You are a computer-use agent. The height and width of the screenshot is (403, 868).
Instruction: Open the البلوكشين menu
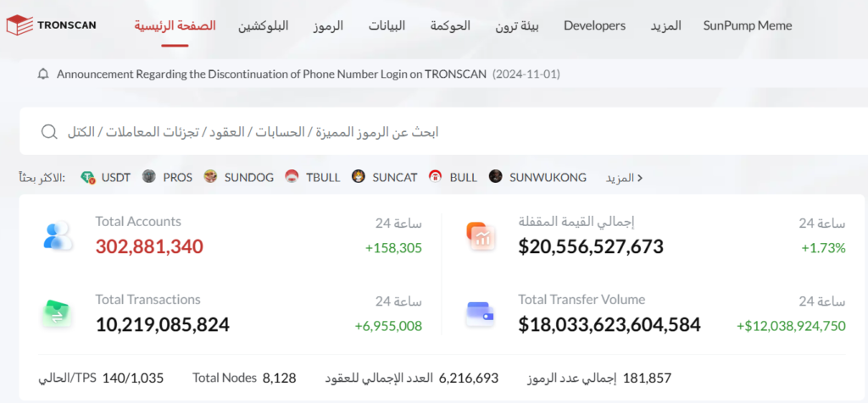click(264, 25)
